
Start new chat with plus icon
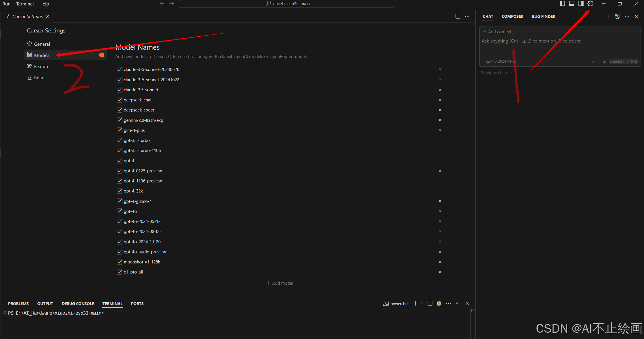[x=608, y=16]
